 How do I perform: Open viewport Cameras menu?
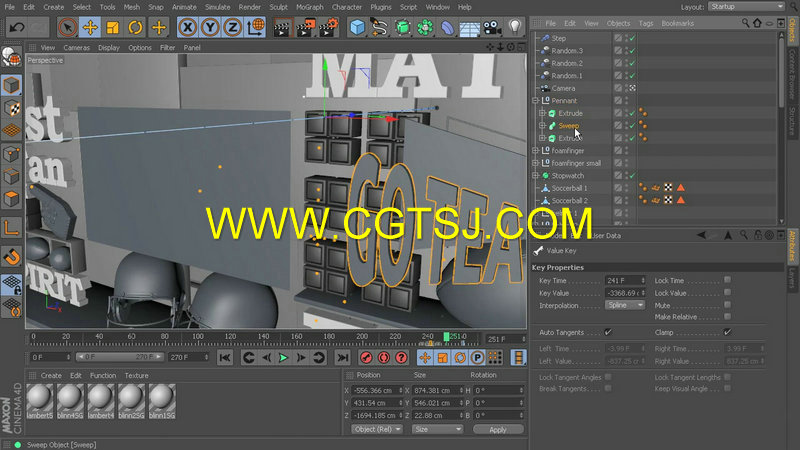pyautogui.click(x=77, y=47)
